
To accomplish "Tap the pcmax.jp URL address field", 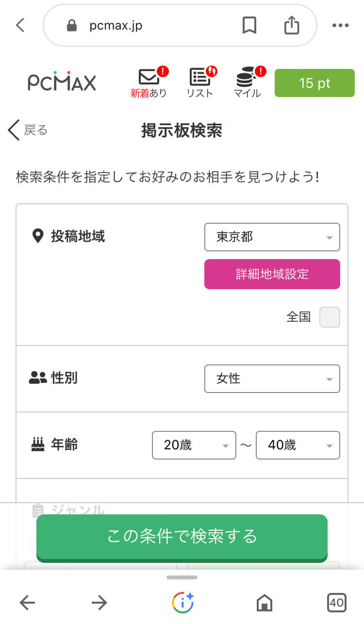I will 146,25.
